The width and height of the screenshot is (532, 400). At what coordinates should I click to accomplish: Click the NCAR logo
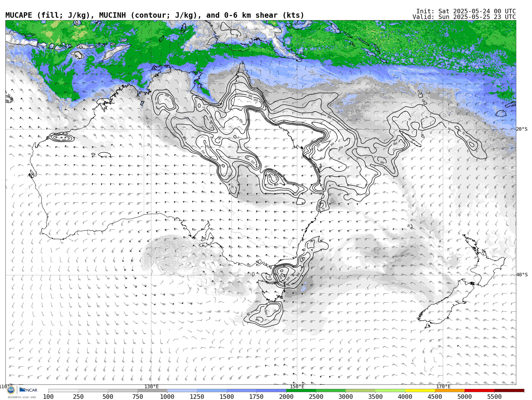28,390
